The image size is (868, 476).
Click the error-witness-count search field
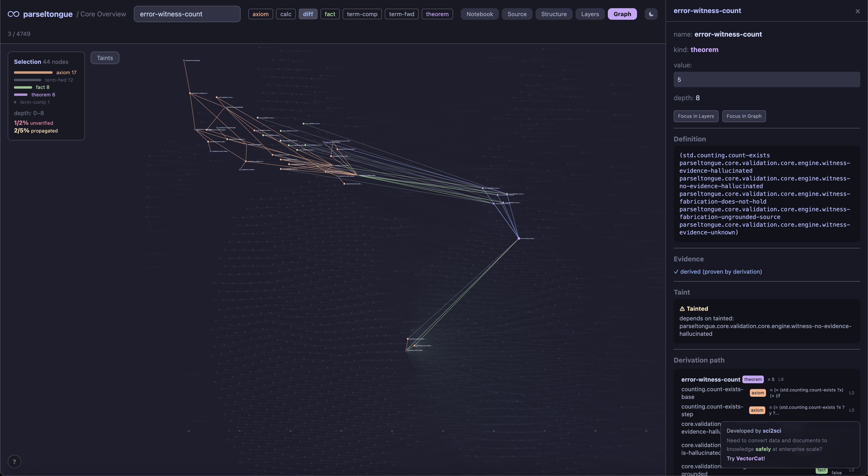pyautogui.click(x=187, y=14)
